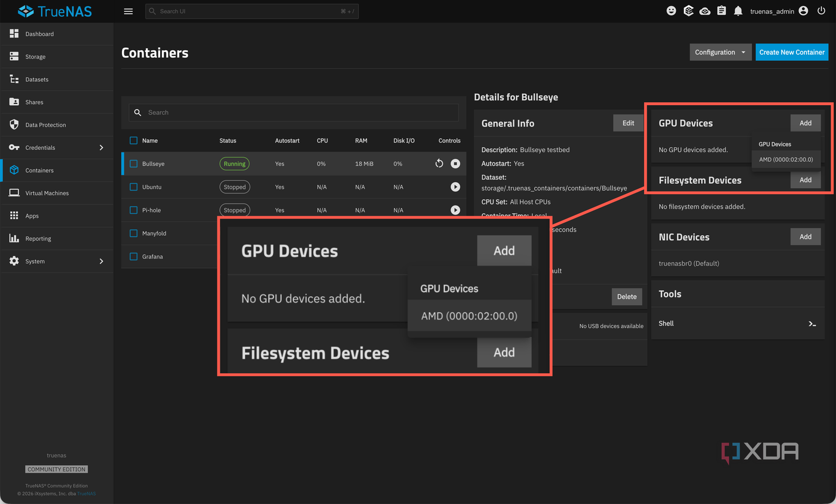Add a NIC device
This screenshot has height=504, width=836.
(x=806, y=237)
